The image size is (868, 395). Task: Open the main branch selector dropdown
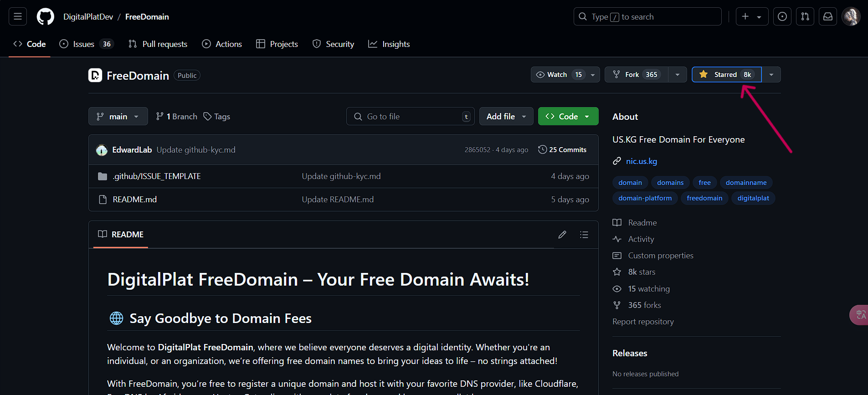(118, 116)
